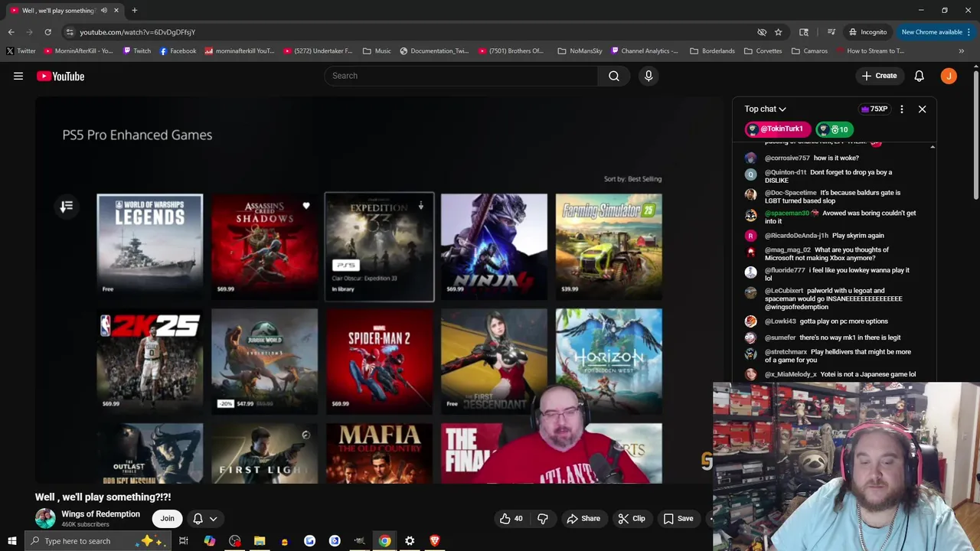The height and width of the screenshot is (551, 980).
Task: Reload the YouTube page
Action: click(47, 32)
